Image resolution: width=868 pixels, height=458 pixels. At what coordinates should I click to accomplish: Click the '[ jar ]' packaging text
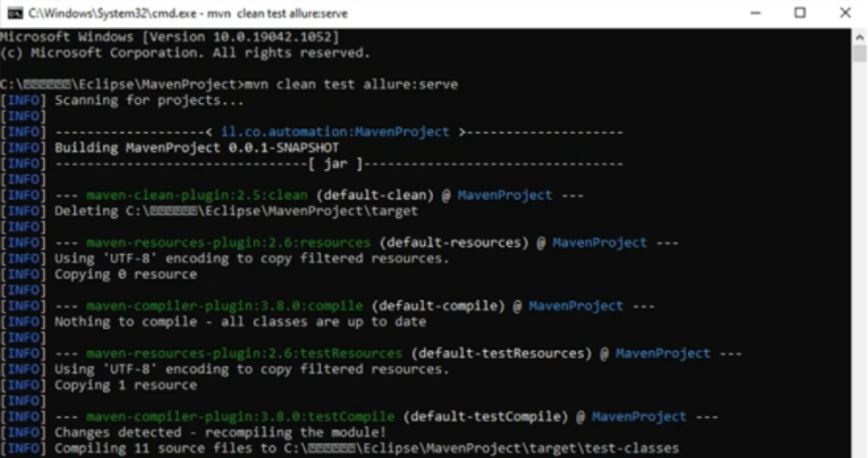[x=335, y=163]
